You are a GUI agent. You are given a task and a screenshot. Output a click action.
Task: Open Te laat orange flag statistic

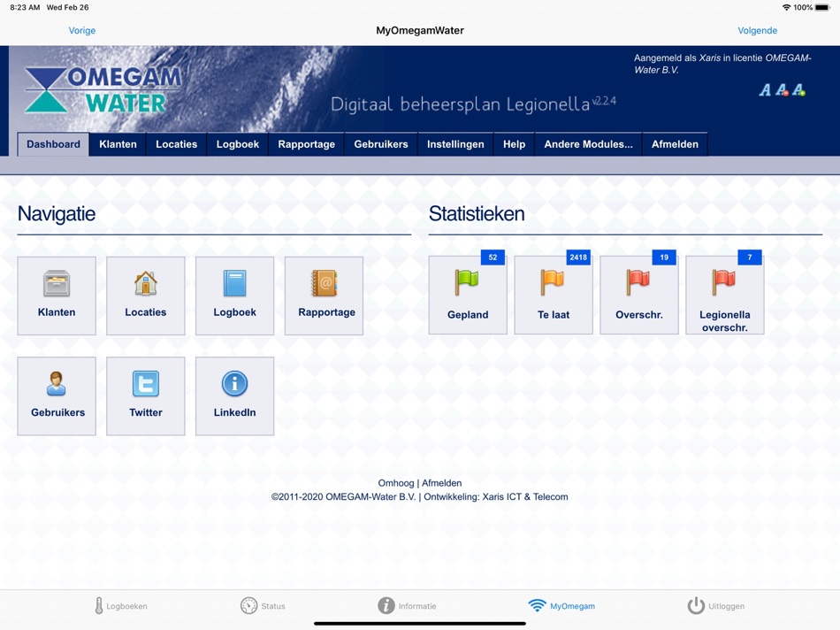tap(554, 295)
